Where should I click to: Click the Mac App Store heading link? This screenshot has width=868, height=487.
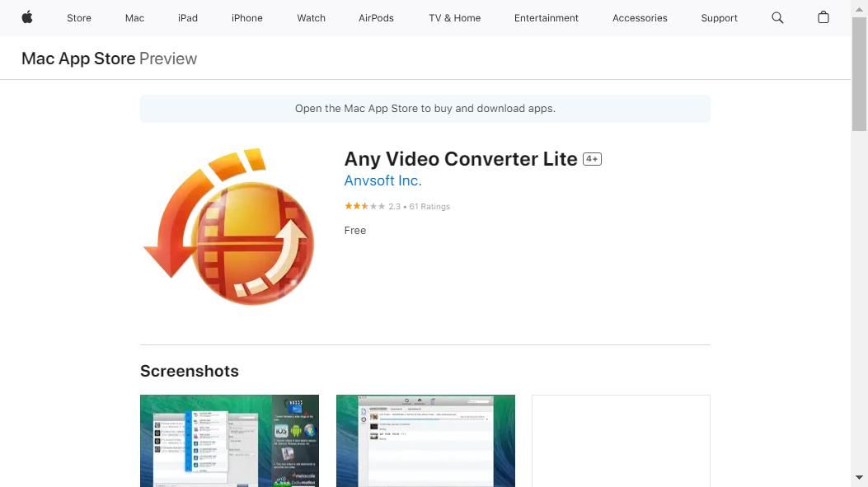click(x=78, y=59)
